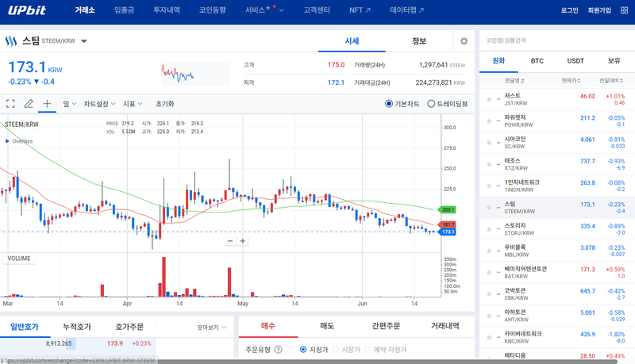Sort list by 전일대비 column
This screenshot has width=635, height=364.
tap(611, 80)
